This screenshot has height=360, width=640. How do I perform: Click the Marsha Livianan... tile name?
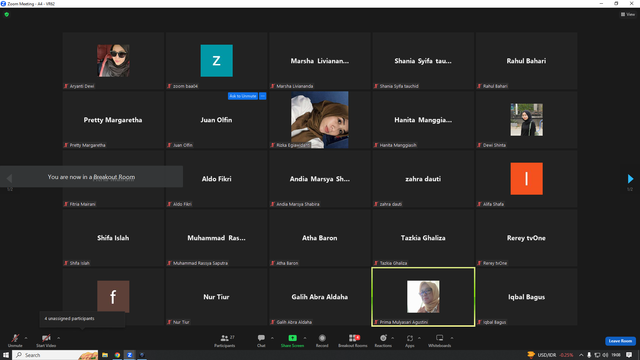(320, 61)
